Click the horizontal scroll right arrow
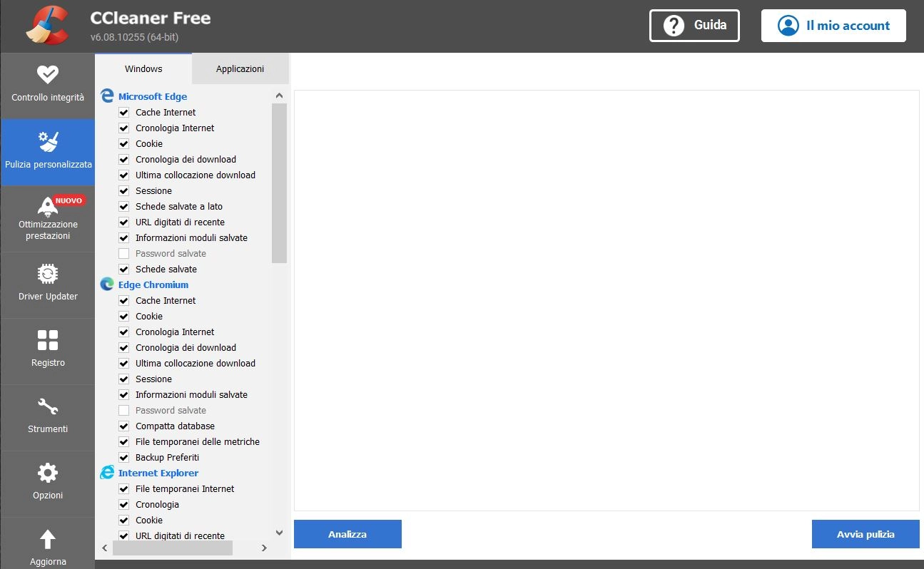The height and width of the screenshot is (569, 924). (x=264, y=548)
